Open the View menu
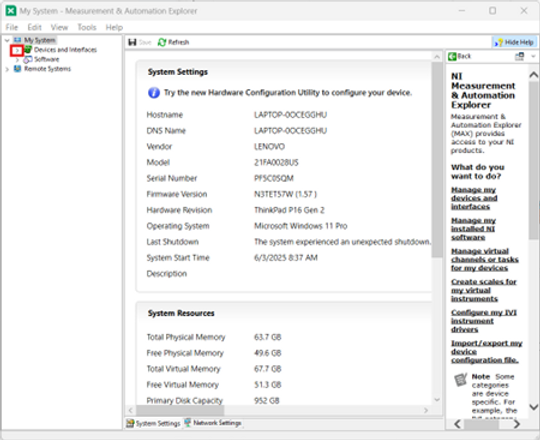 (59, 27)
